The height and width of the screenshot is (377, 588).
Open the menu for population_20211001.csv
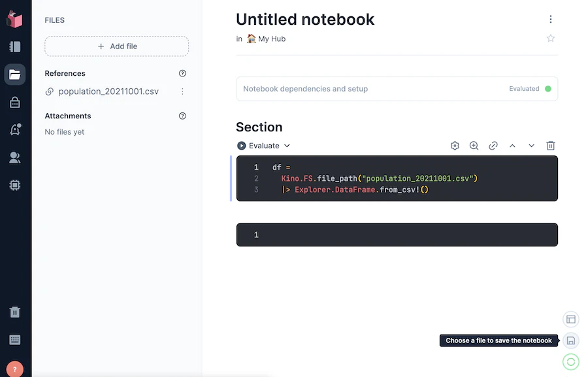click(x=183, y=91)
